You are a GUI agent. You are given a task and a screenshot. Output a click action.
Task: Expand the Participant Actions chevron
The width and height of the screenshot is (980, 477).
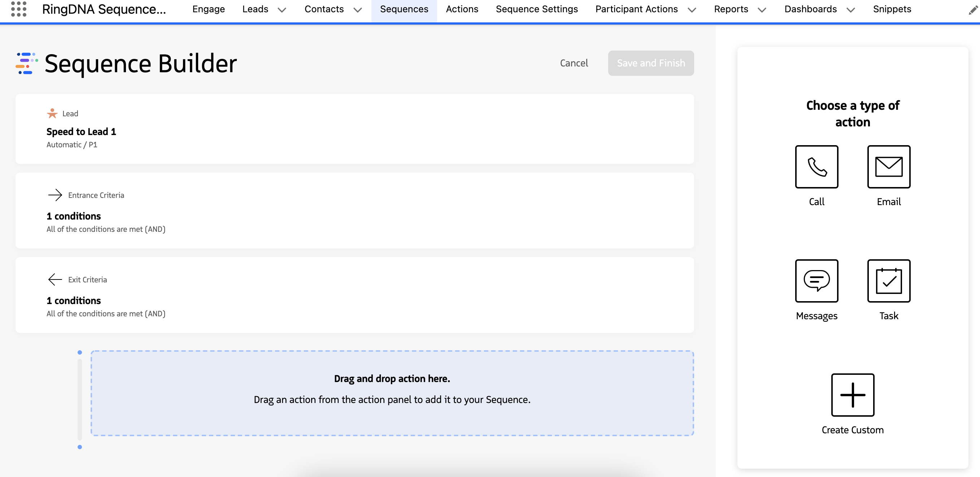pos(692,10)
